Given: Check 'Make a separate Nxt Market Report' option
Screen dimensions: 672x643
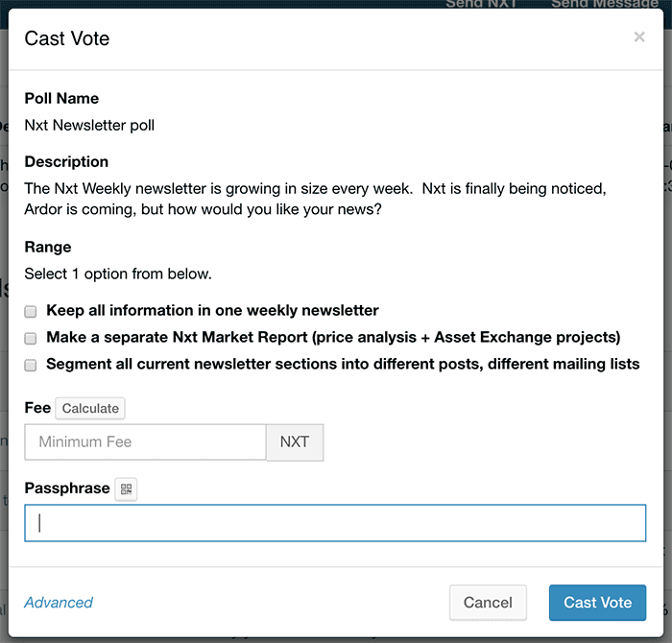Looking at the screenshot, I should pos(31,339).
